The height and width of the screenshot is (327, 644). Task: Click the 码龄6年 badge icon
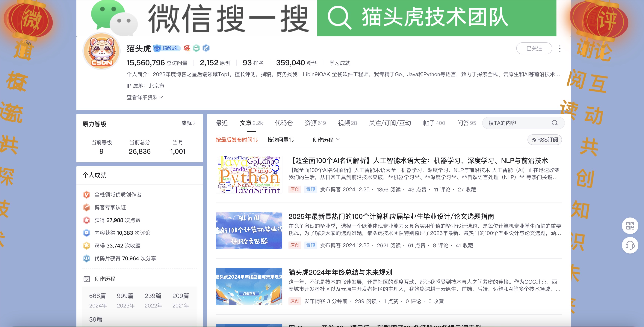tap(167, 48)
